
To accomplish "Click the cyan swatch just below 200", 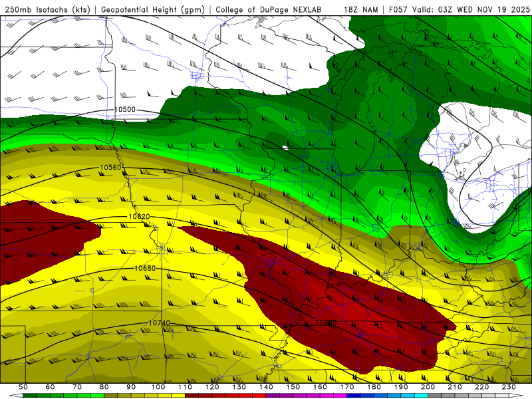I will (x=421, y=395).
